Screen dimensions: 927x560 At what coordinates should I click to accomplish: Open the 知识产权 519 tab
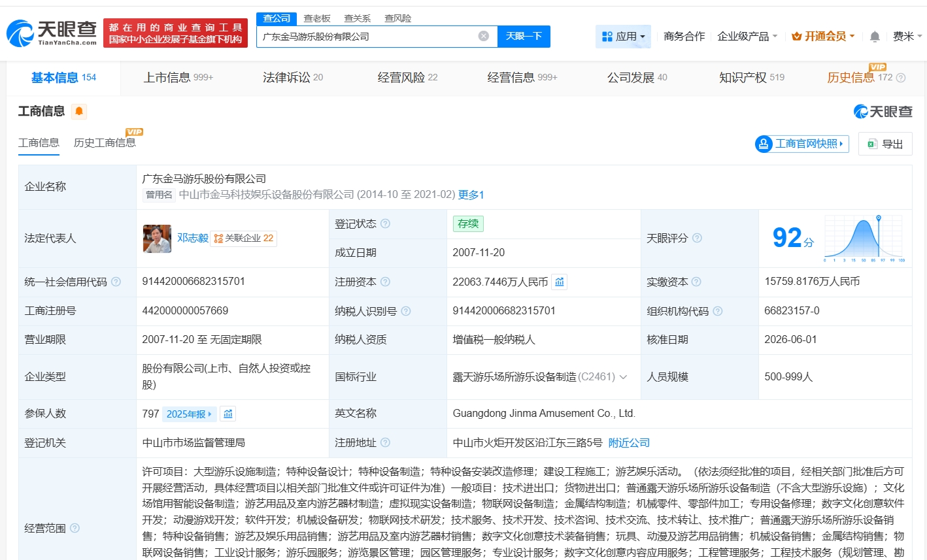point(752,78)
